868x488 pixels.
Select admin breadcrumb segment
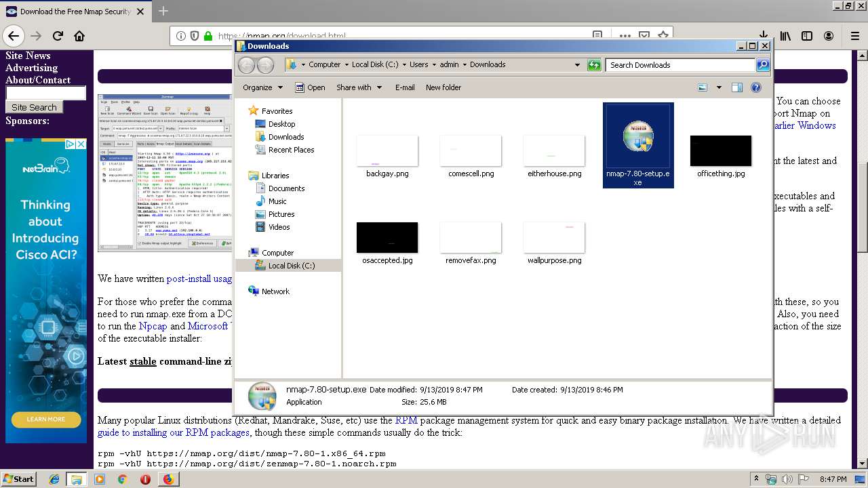(x=449, y=64)
